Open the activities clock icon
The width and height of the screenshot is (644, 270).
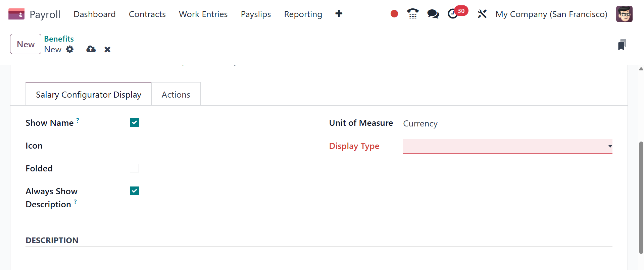coord(453,14)
